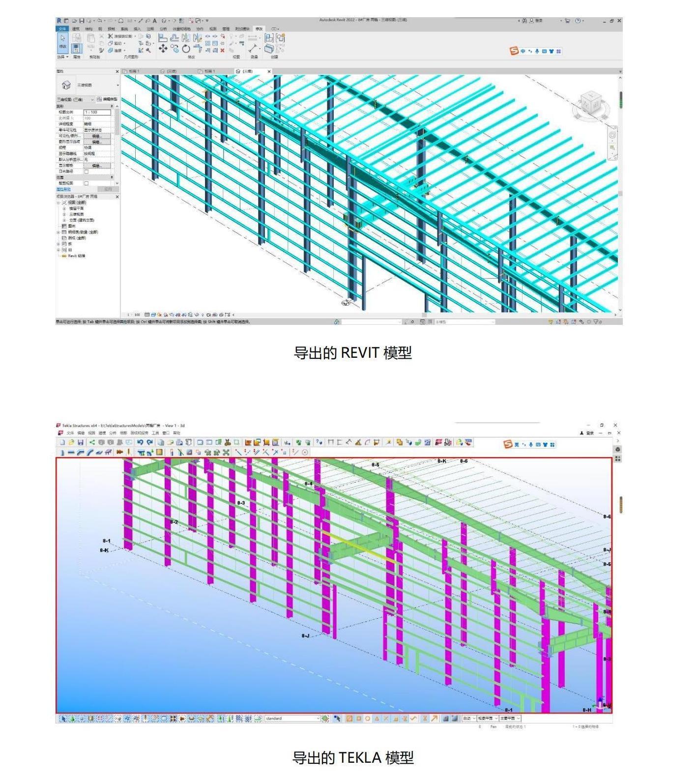Click the Open folder icon in Tekla toolbar

point(71,442)
